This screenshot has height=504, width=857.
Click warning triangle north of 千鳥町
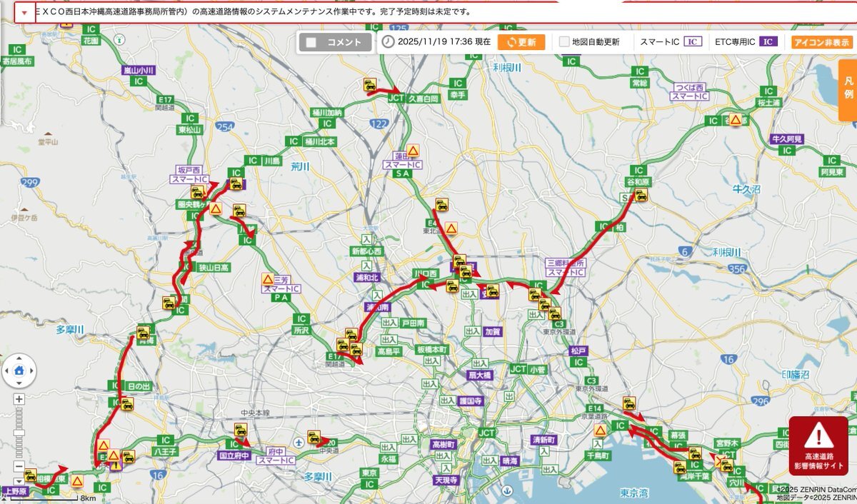[x=601, y=430]
